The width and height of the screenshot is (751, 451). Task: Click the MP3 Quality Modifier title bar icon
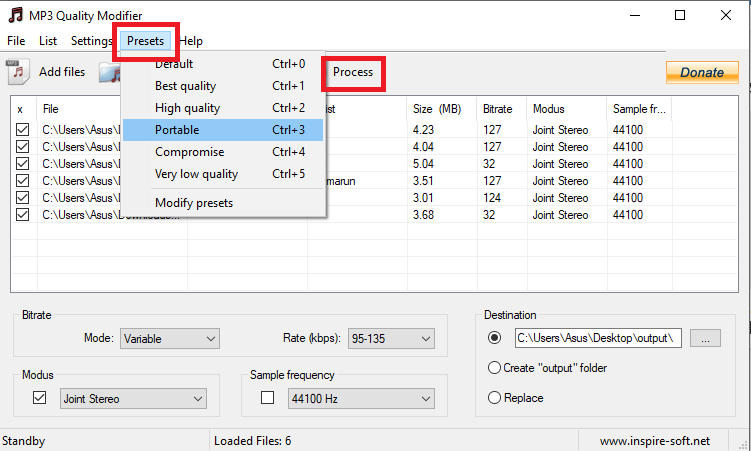(16, 15)
